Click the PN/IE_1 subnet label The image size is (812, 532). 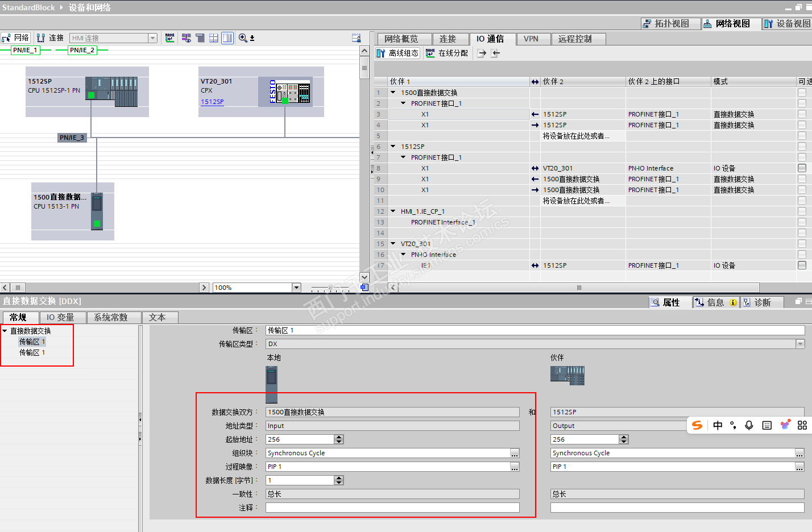(x=25, y=50)
